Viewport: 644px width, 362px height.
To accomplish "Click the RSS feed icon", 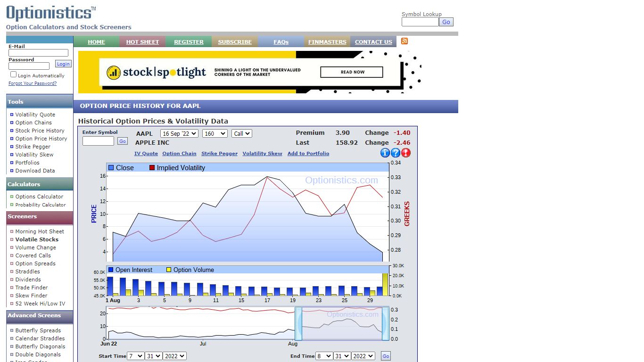I will click(405, 41).
